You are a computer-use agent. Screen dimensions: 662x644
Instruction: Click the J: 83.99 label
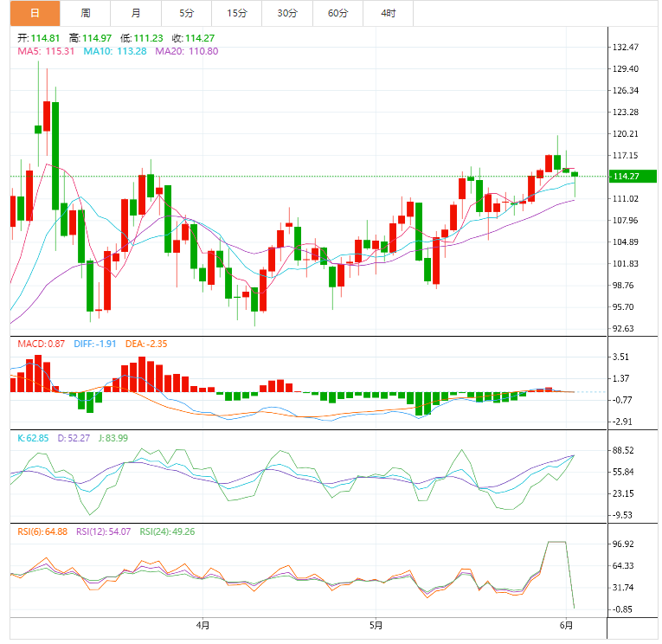point(113,438)
